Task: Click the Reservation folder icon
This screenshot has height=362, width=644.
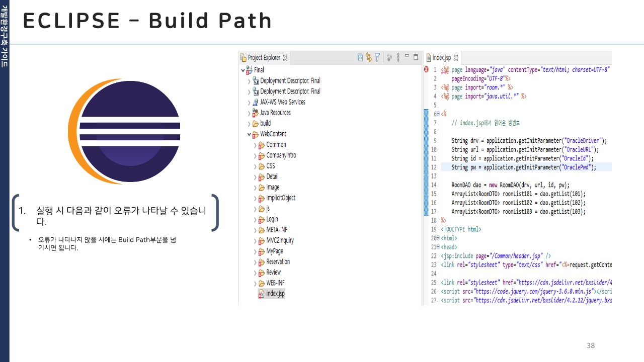Action: point(262,262)
